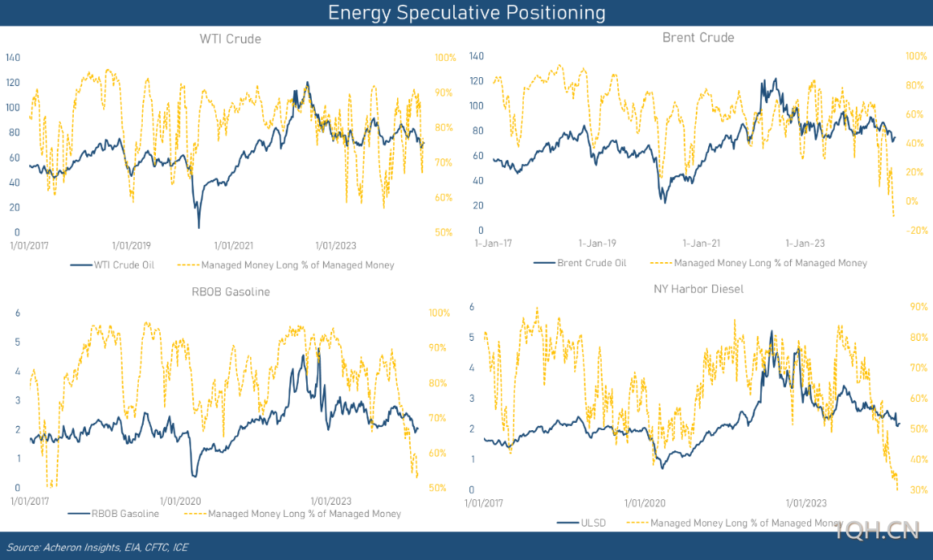Click WTI Crude Oil legend line swatch
The image size is (933, 560).
[x=81, y=265]
